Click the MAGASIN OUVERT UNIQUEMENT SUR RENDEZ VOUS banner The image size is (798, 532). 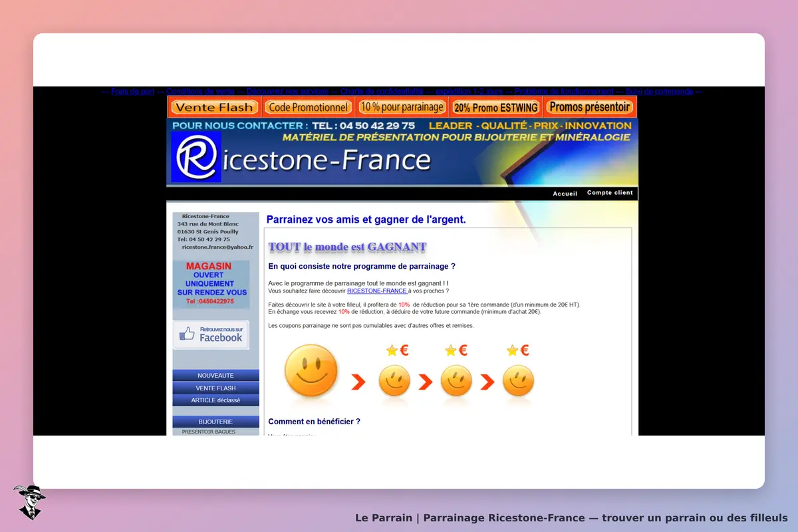[211, 284]
